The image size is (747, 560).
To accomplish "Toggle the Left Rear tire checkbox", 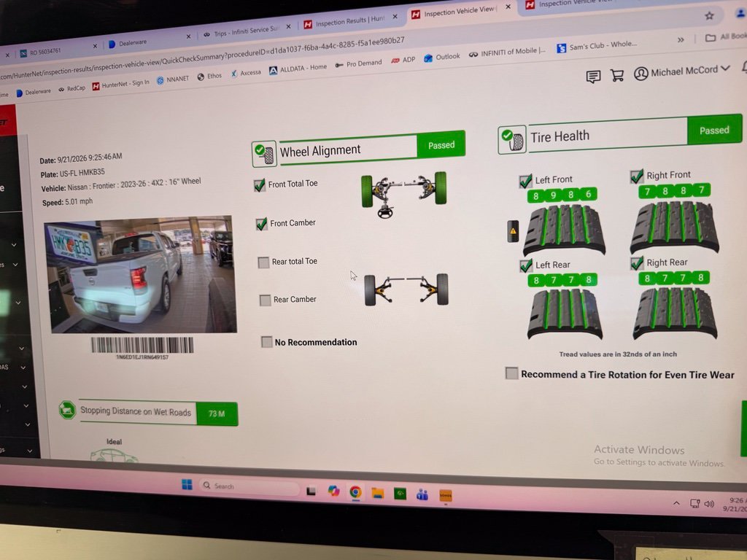I will click(526, 265).
